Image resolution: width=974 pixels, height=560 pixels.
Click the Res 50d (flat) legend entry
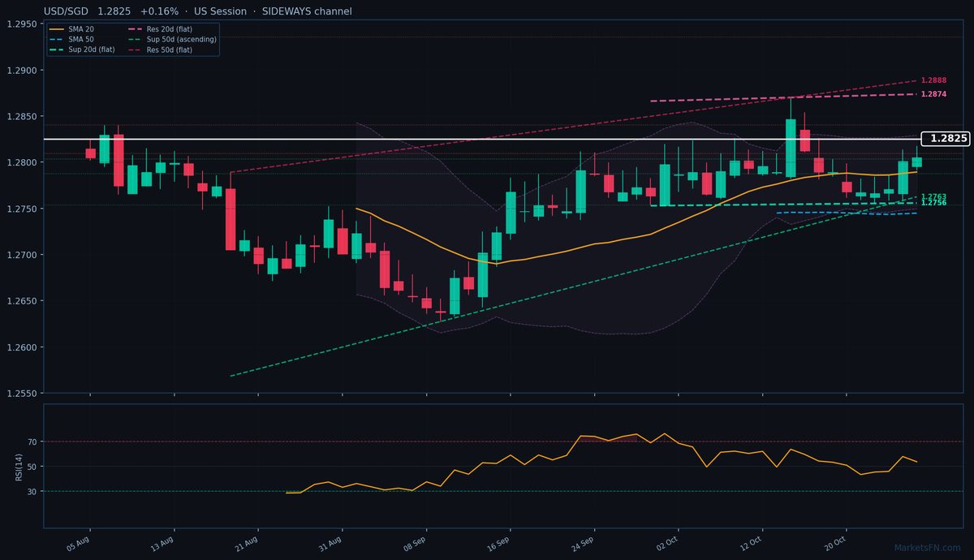(161, 50)
